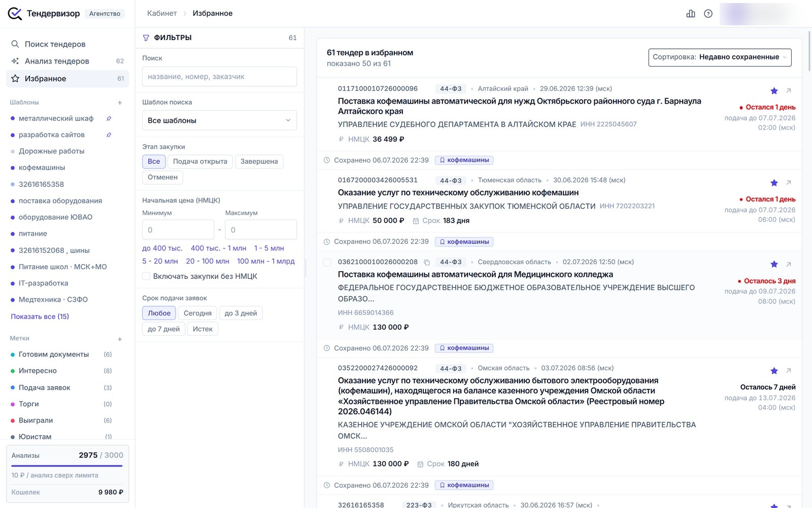Unstar the Тюменская область tender

774,183
